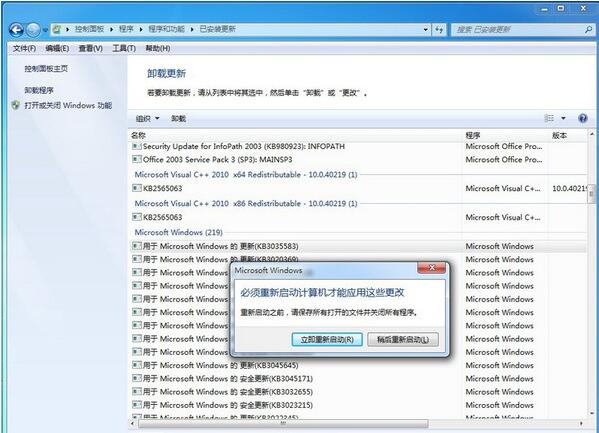The width and height of the screenshot is (599, 433).
Task: Click the Back navigation arrow
Action: pyautogui.click(x=16, y=30)
